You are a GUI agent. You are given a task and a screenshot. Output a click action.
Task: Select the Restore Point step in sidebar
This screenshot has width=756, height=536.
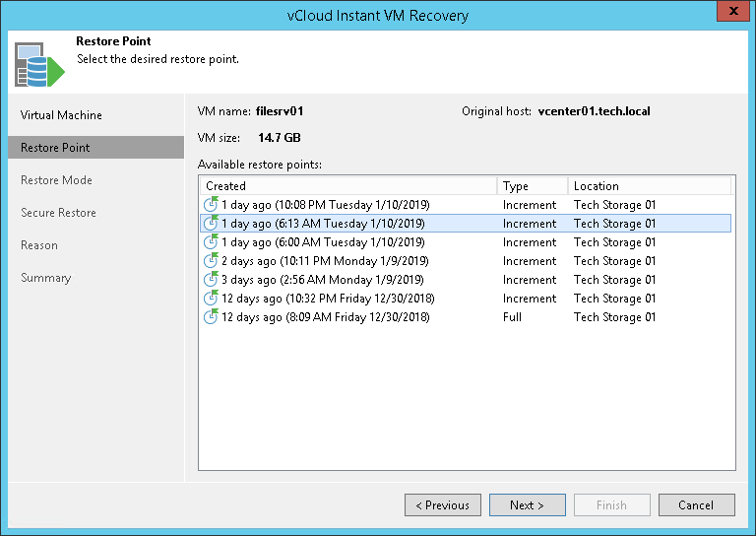[x=55, y=148]
